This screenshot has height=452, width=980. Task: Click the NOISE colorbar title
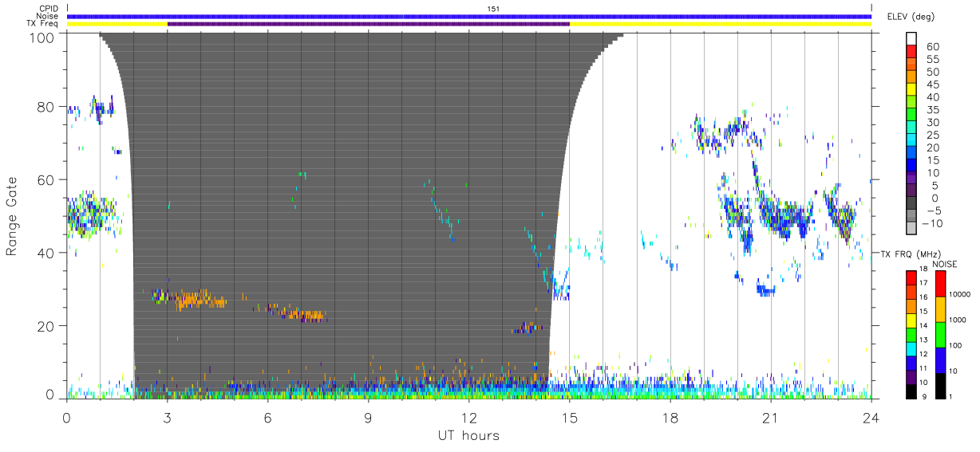[945, 264]
